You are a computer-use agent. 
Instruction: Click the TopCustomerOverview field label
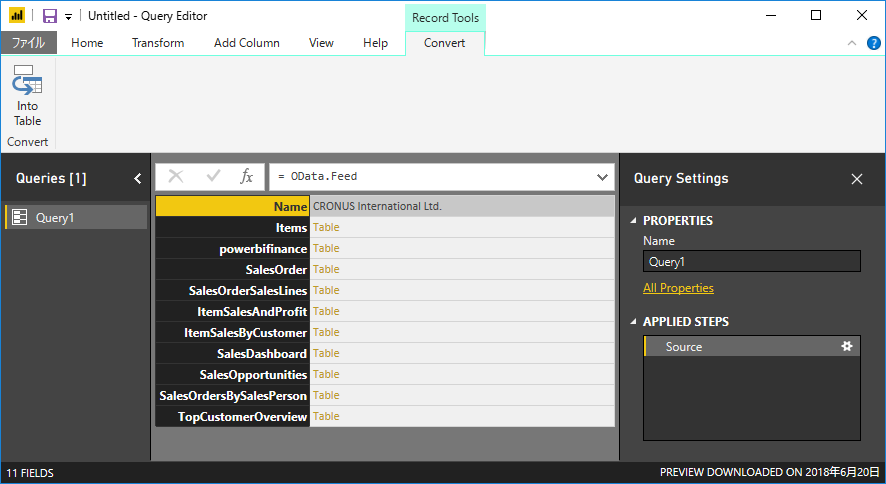pyautogui.click(x=242, y=417)
